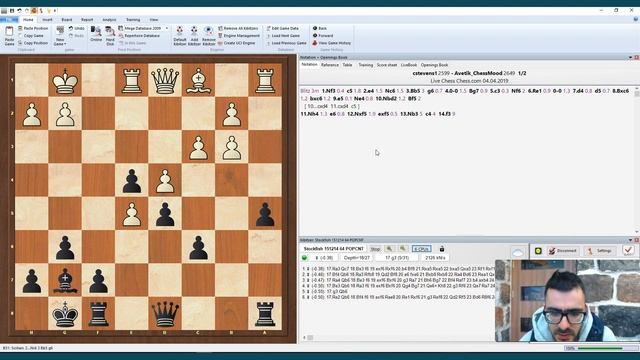Toggle the green engine status button
This screenshot has width=640, height=360.
[x=304, y=258]
